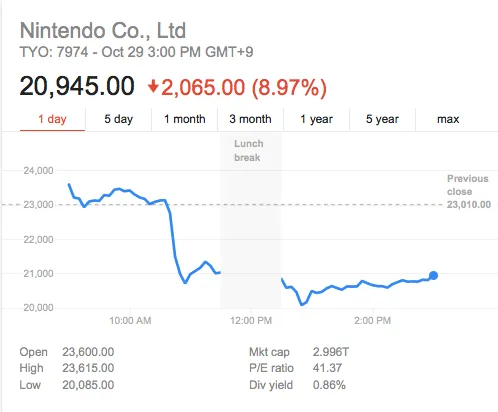Viewport: 498px width, 412px height.
Task: Click the 10:00 AM axis label
Action: tap(130, 321)
